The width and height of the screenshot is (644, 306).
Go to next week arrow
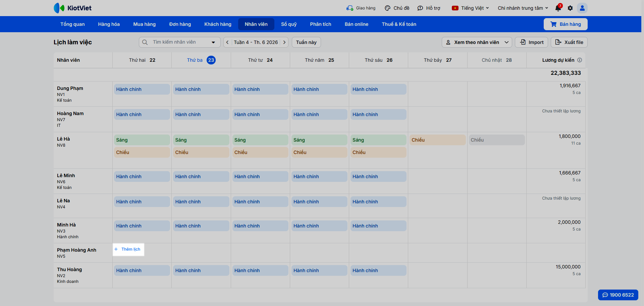click(284, 42)
